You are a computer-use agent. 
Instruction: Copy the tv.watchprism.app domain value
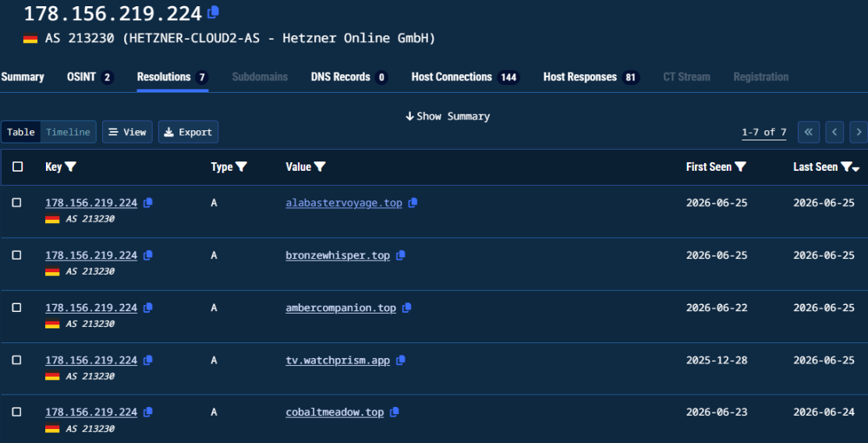pyautogui.click(x=401, y=360)
